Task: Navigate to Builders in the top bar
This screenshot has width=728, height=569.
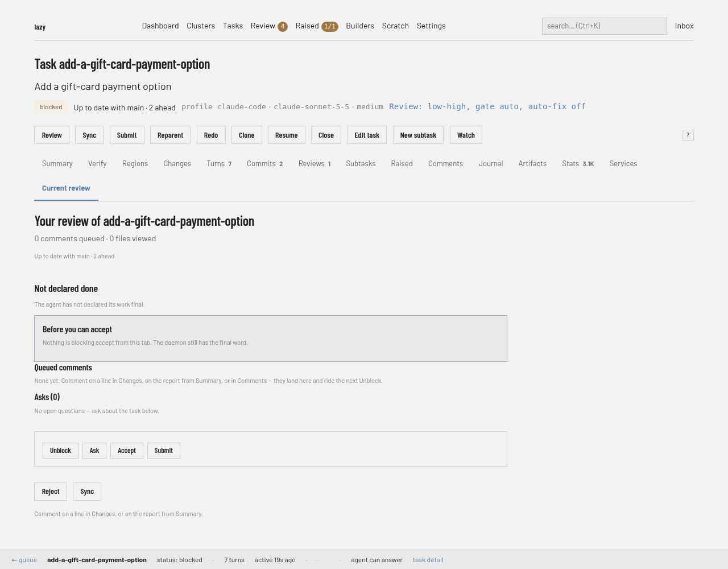Action: pos(360,26)
